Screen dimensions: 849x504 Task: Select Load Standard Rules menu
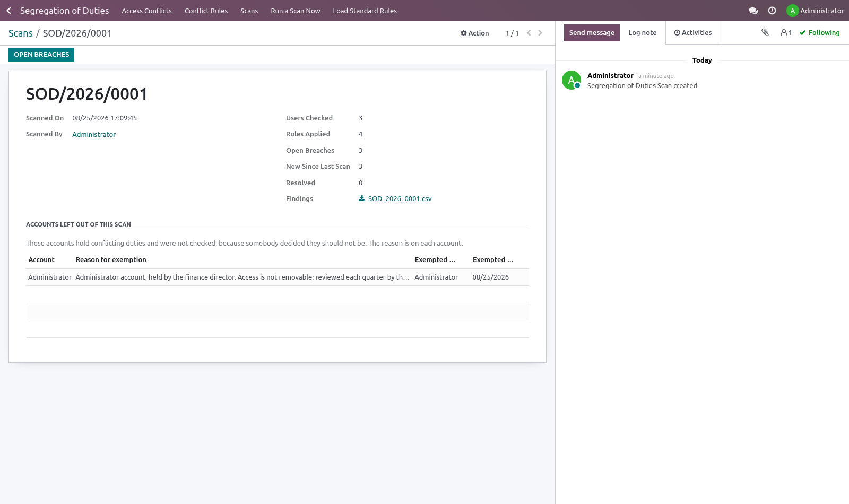click(365, 11)
